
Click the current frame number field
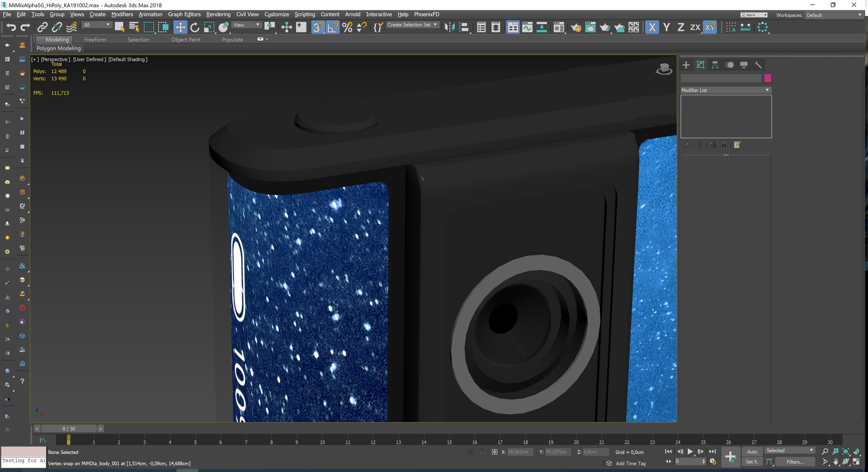(x=688, y=462)
